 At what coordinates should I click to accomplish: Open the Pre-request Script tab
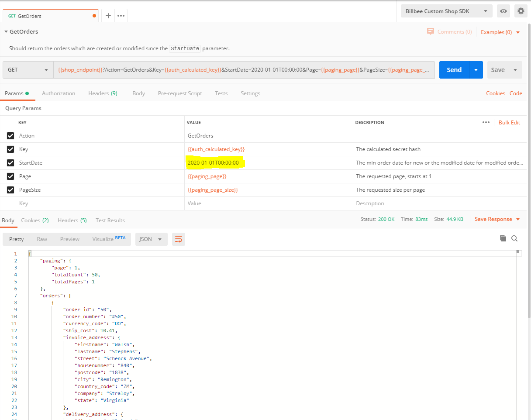tap(180, 93)
